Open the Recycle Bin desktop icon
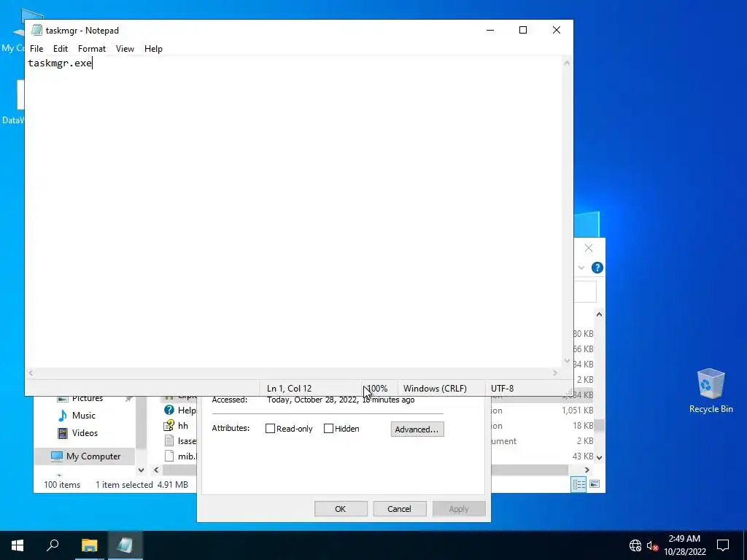Image resolution: width=747 pixels, height=560 pixels. click(x=711, y=391)
